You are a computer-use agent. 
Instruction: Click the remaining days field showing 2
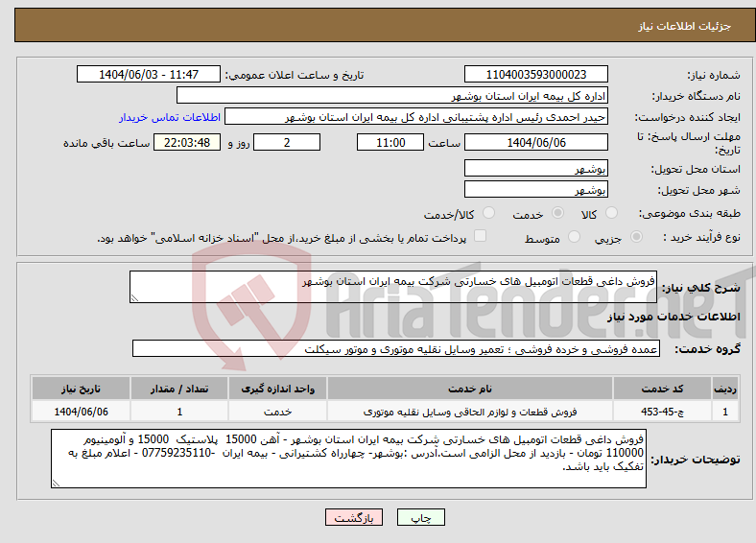click(x=287, y=142)
